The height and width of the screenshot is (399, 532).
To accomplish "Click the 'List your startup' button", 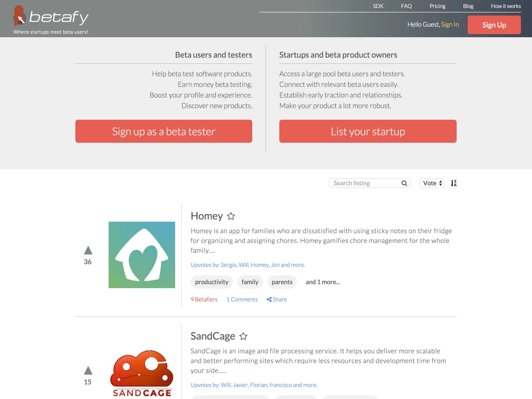I will tap(368, 131).
